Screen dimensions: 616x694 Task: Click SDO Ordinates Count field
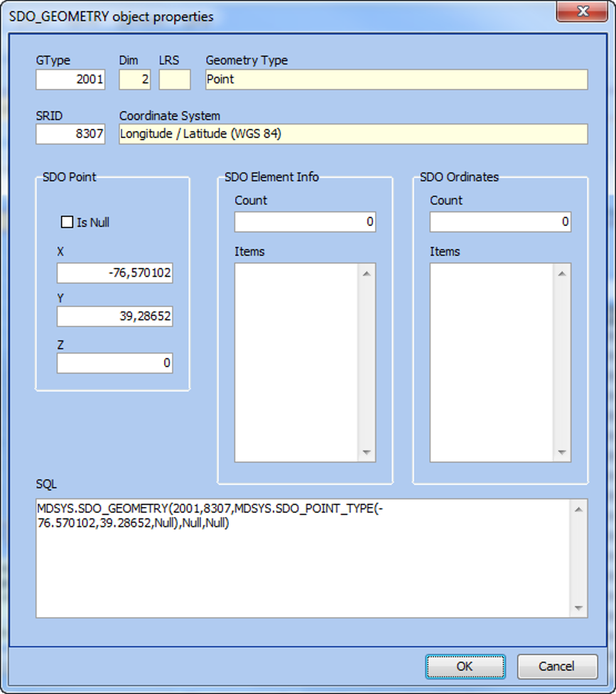(500, 222)
